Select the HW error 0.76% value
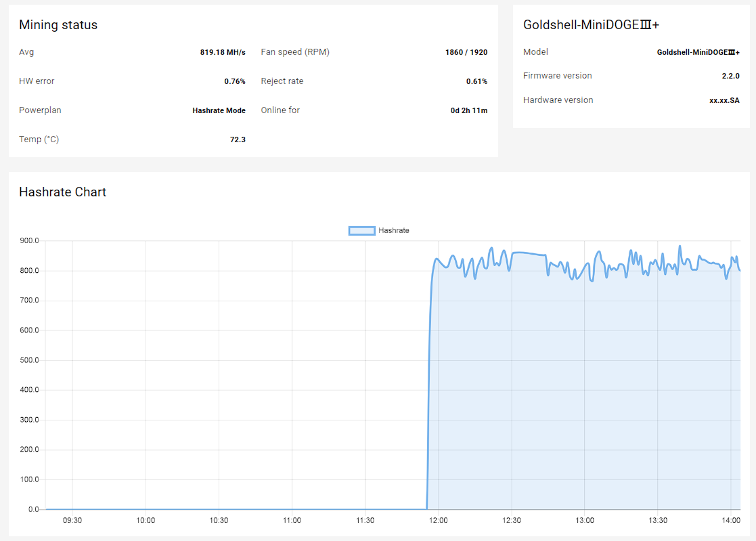The height and width of the screenshot is (541, 756). click(x=234, y=81)
